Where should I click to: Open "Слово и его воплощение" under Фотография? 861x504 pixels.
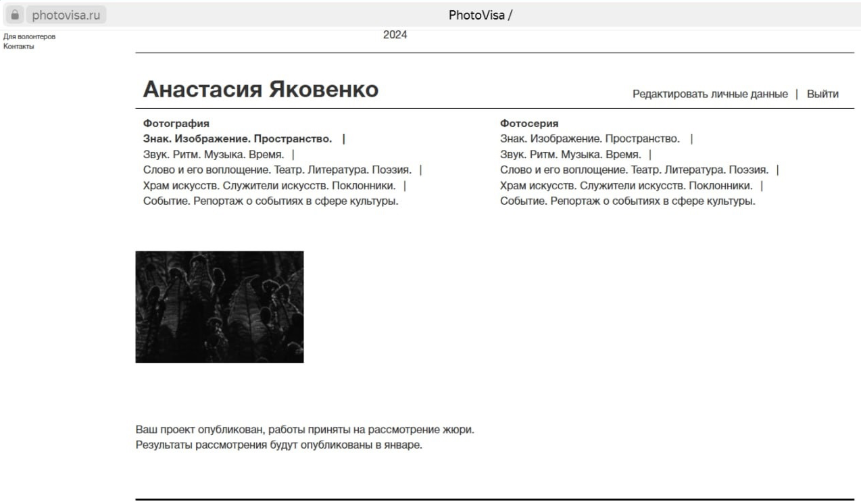[x=277, y=170]
